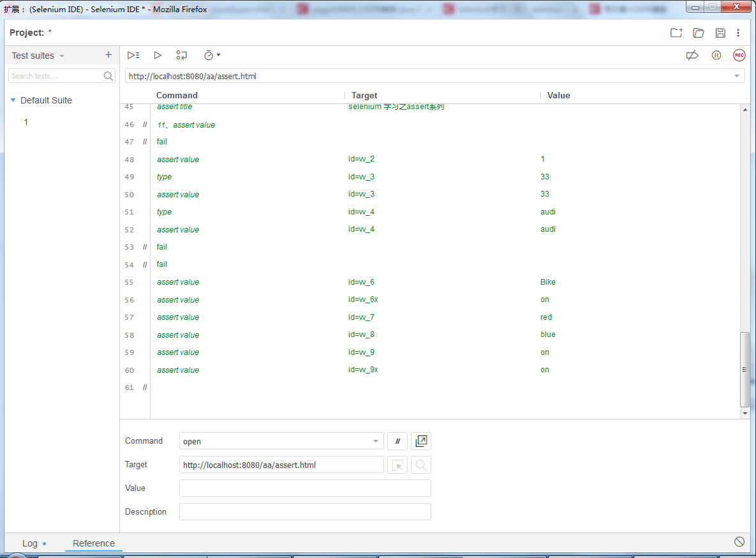
Task: Open the three-dot options menu
Action: 739,32
